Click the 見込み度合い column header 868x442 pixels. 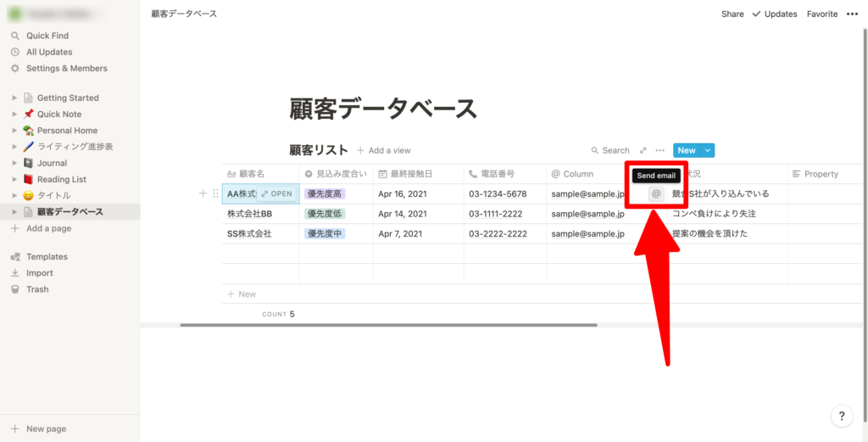pos(337,174)
